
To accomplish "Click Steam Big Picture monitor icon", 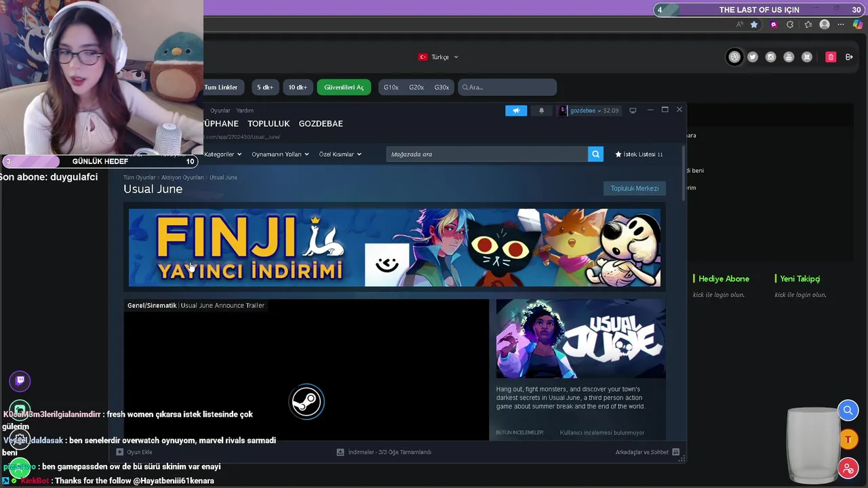I will (x=633, y=110).
